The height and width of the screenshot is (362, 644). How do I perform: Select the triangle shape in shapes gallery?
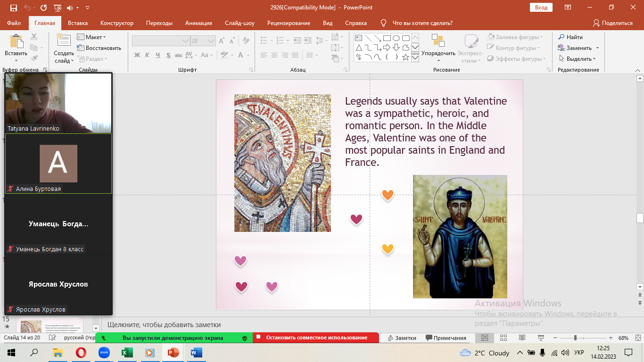[x=358, y=47]
